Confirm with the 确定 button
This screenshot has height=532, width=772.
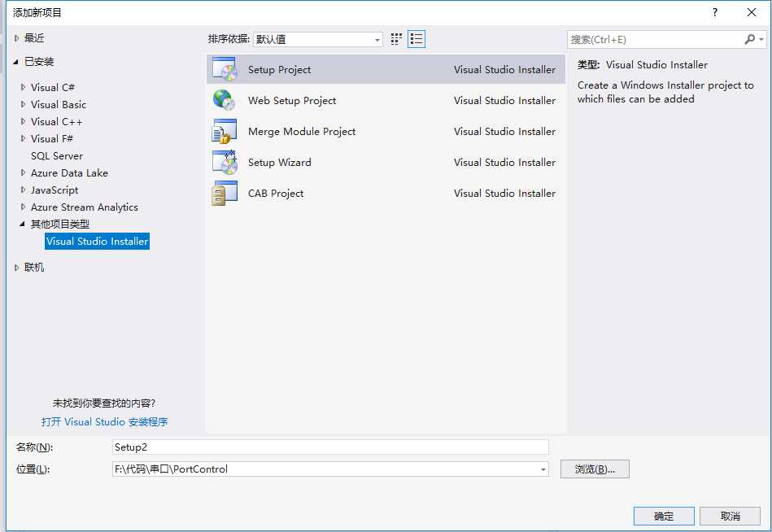click(x=664, y=516)
